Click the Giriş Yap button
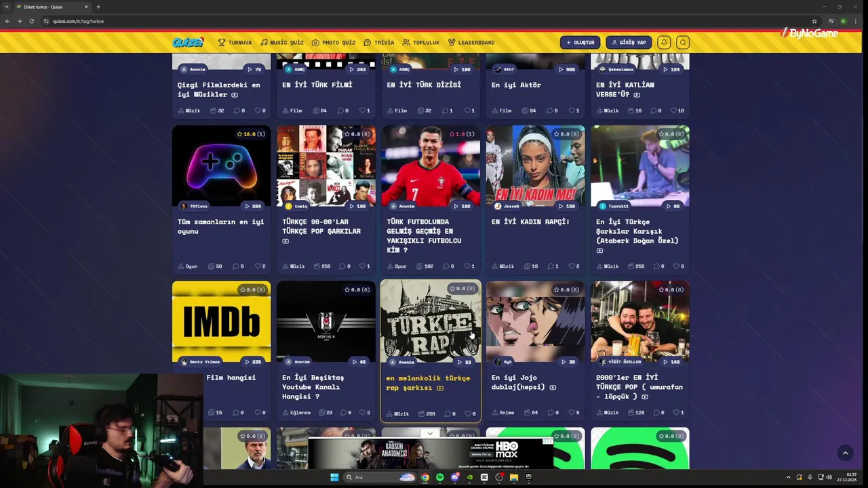The height and width of the screenshot is (488, 868). point(629,43)
